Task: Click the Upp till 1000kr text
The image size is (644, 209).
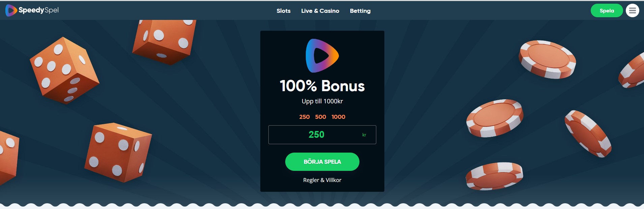Action: click(x=322, y=101)
